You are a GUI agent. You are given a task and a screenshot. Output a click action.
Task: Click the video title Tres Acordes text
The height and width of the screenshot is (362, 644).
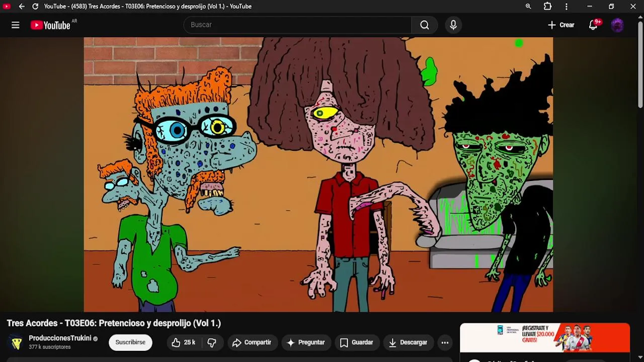(114, 323)
